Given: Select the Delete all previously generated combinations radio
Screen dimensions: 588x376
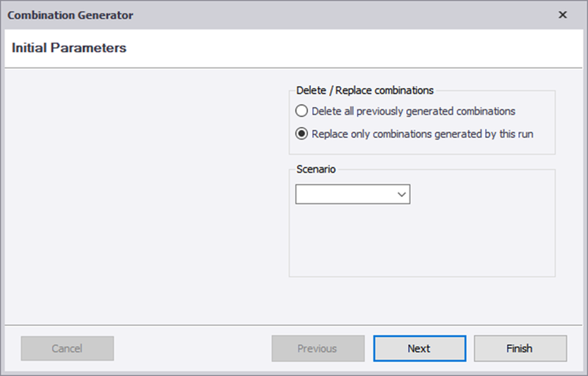Looking at the screenshot, I should click(x=301, y=111).
